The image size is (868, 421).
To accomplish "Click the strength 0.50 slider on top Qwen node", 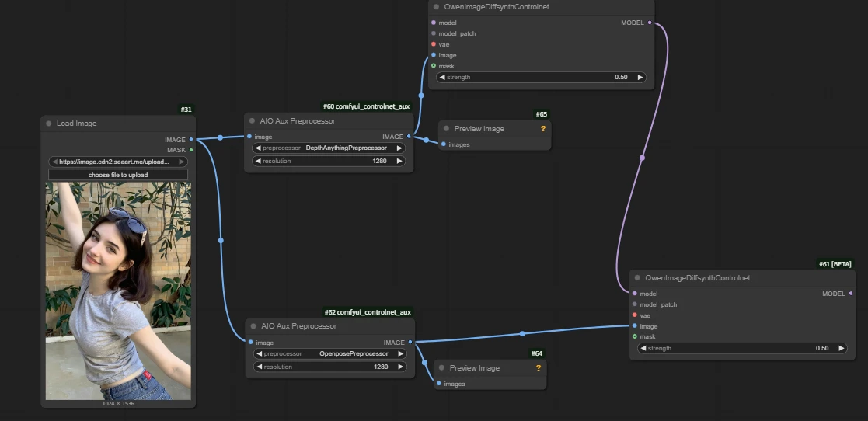I will pyautogui.click(x=542, y=78).
